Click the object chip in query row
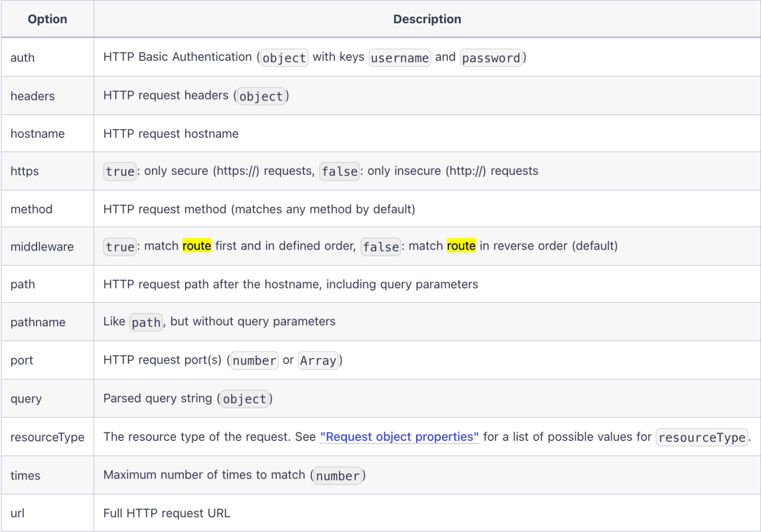 click(x=244, y=399)
